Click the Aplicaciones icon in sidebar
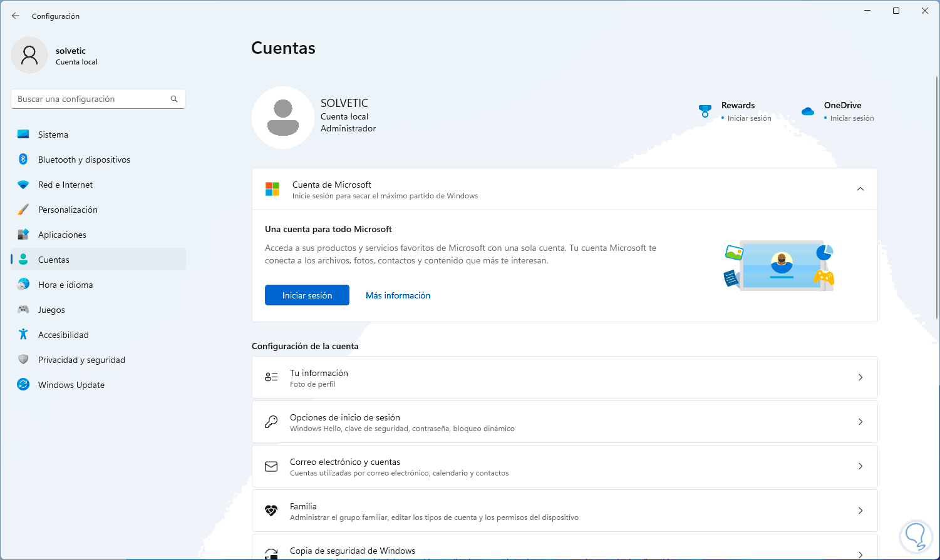 [23, 235]
